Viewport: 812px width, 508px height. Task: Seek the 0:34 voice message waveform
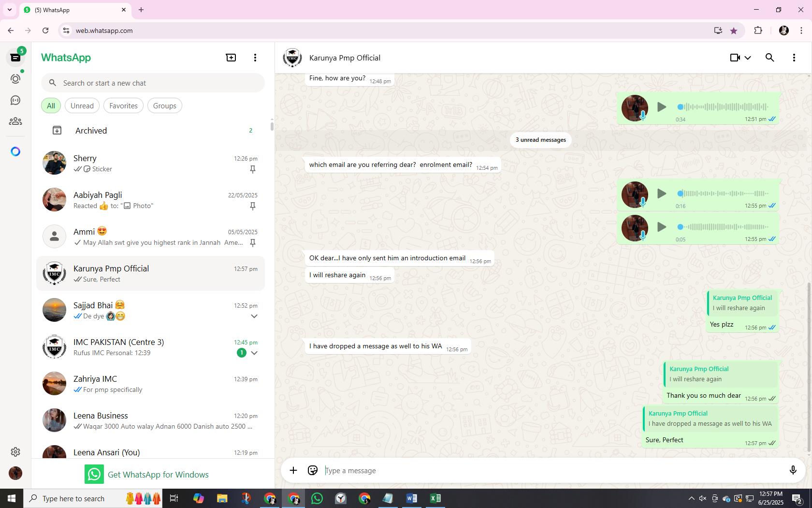point(723,107)
